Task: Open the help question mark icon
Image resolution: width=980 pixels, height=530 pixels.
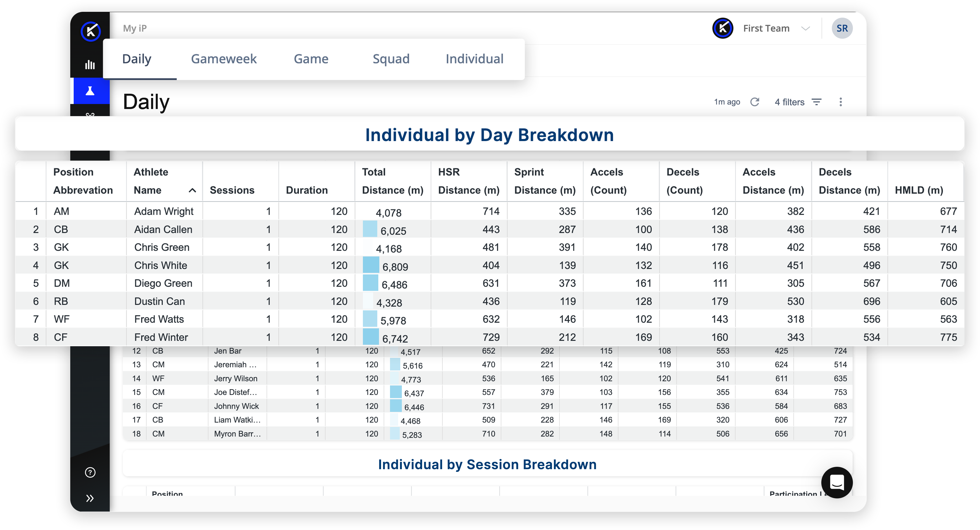Action: tap(90, 473)
